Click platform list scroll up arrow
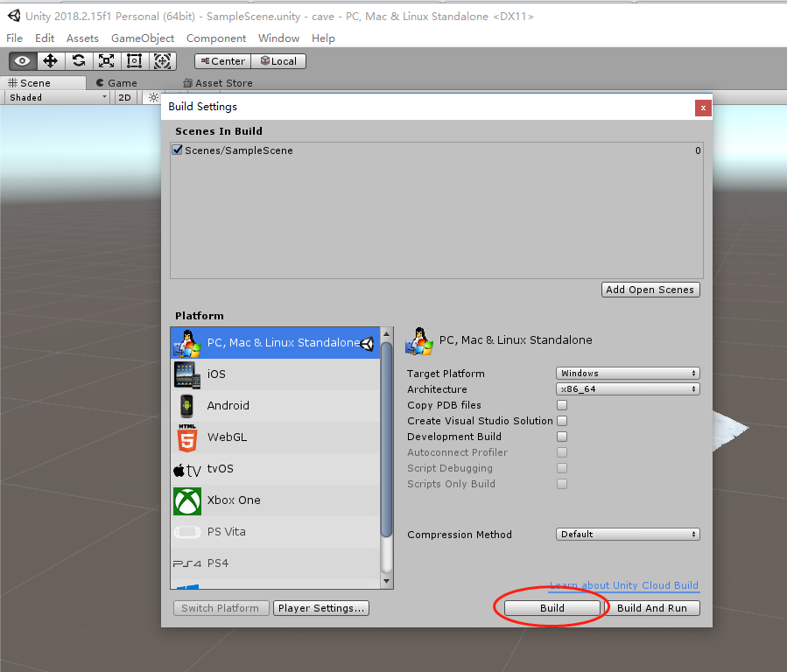This screenshot has width=787, height=672. click(386, 333)
